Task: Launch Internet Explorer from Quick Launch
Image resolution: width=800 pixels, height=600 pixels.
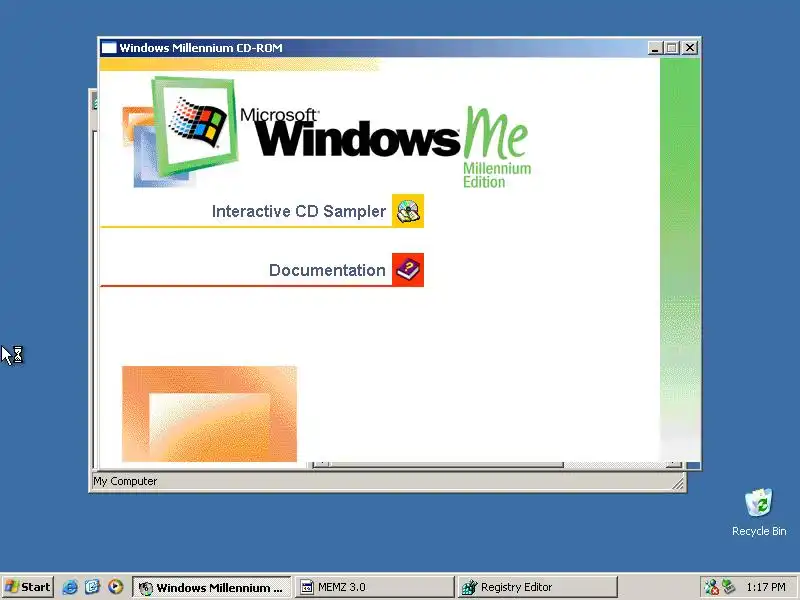Action: pos(70,587)
